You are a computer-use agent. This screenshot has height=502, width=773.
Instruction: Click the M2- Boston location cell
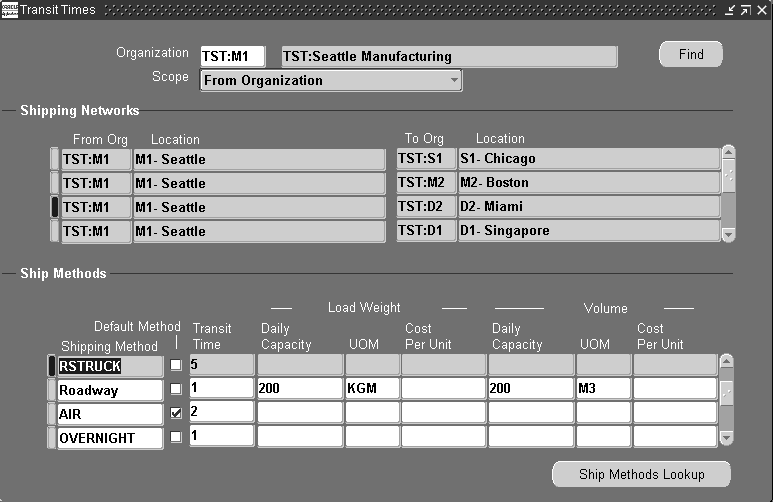click(x=589, y=182)
